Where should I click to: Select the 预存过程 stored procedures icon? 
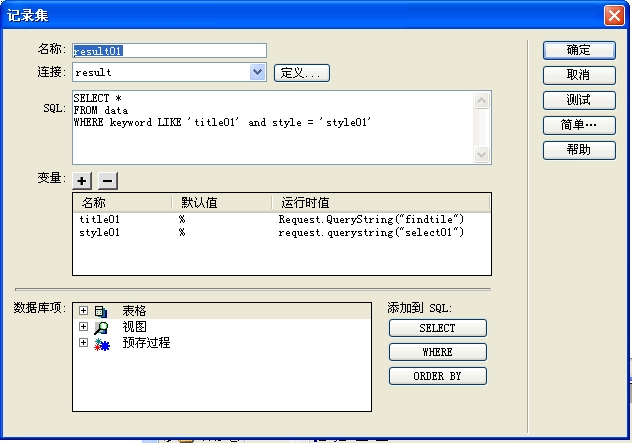click(101, 343)
